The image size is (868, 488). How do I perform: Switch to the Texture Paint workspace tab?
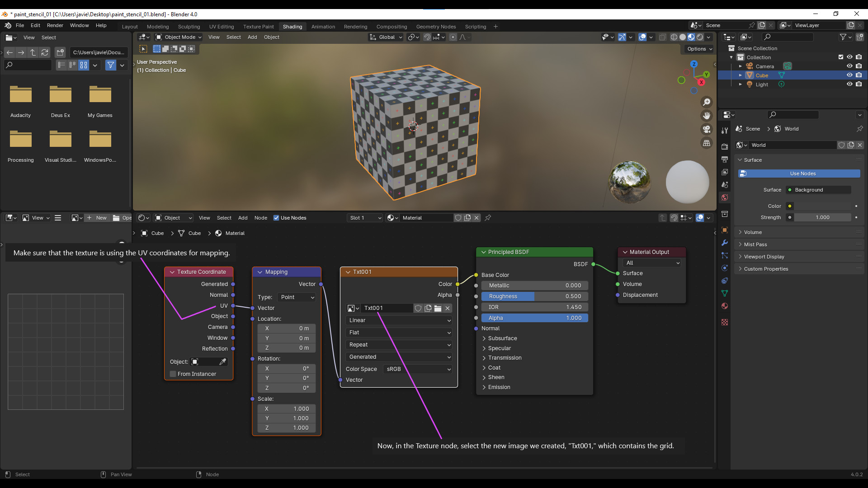click(x=258, y=27)
